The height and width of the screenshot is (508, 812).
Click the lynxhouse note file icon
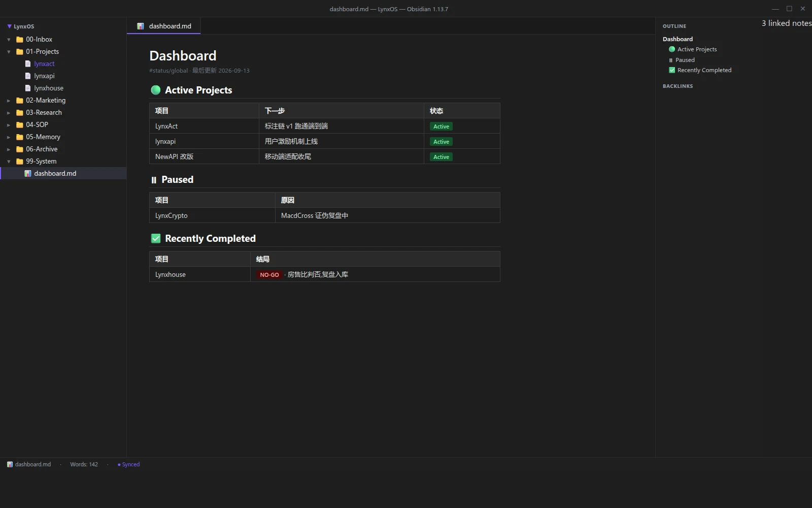[x=28, y=88]
